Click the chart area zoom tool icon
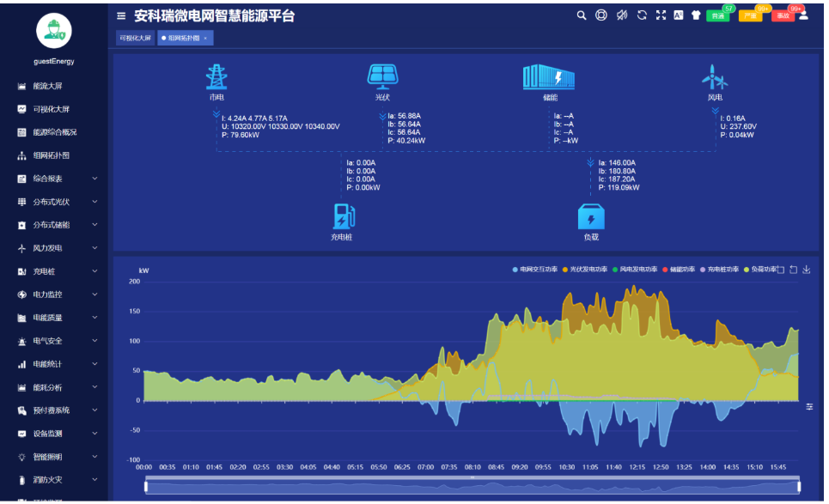 pyautogui.click(x=781, y=270)
